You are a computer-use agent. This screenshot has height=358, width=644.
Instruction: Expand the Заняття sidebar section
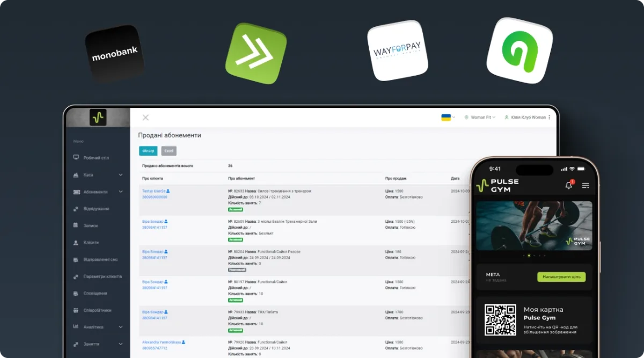click(98, 344)
